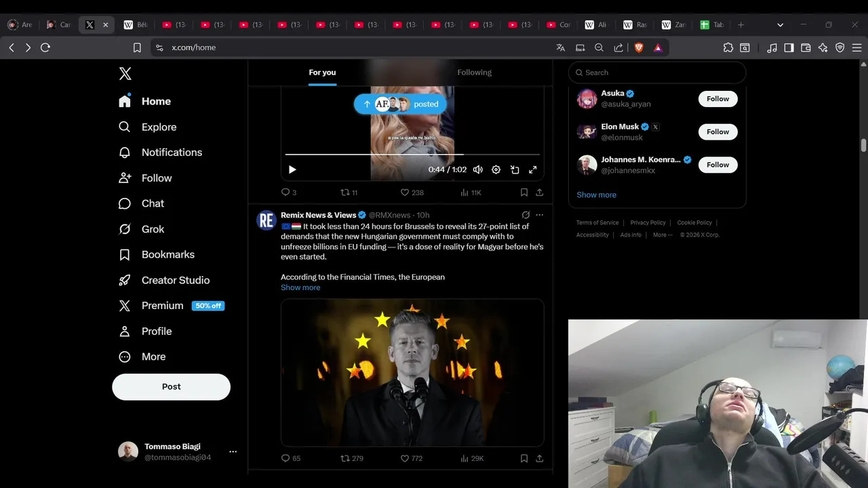Open account options for Tommaso Biagi

coord(233,451)
